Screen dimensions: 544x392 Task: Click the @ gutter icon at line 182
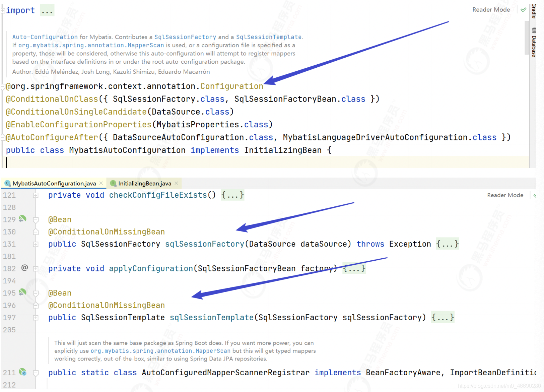pyautogui.click(x=24, y=268)
